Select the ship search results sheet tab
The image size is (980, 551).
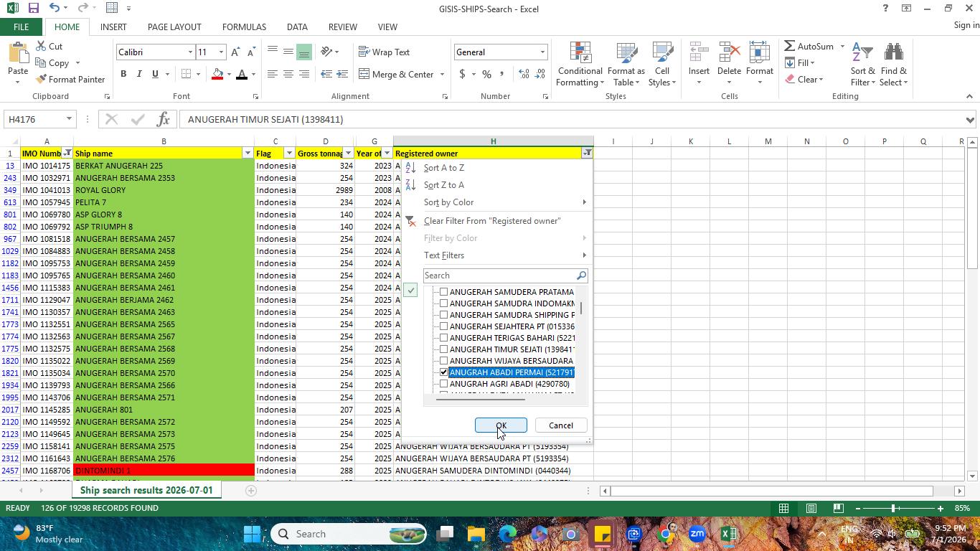[x=146, y=491]
